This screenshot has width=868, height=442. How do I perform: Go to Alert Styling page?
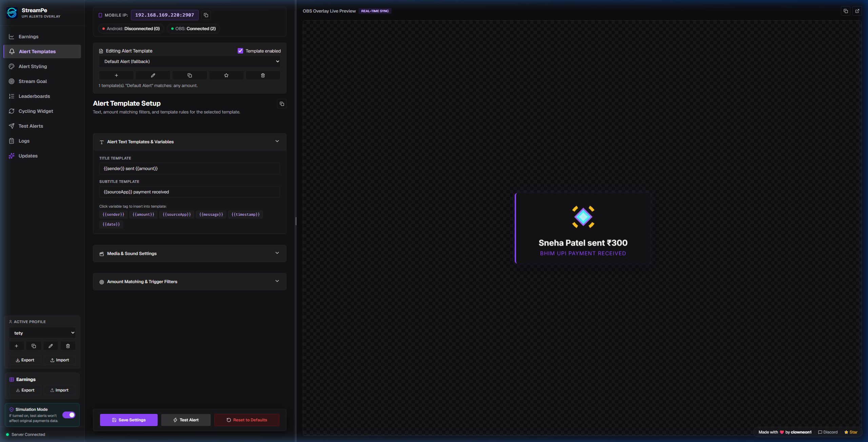[42, 66]
